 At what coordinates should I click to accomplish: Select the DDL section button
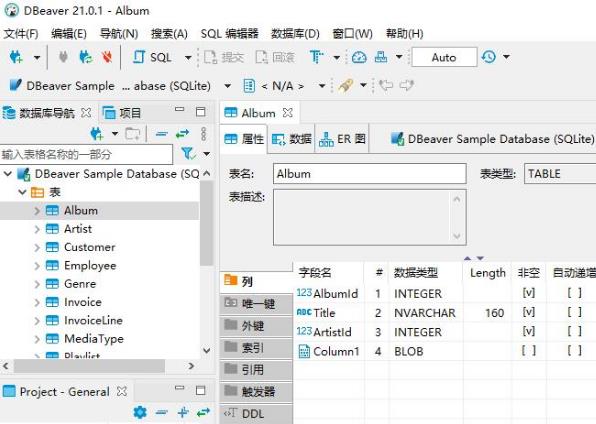pyautogui.click(x=256, y=414)
